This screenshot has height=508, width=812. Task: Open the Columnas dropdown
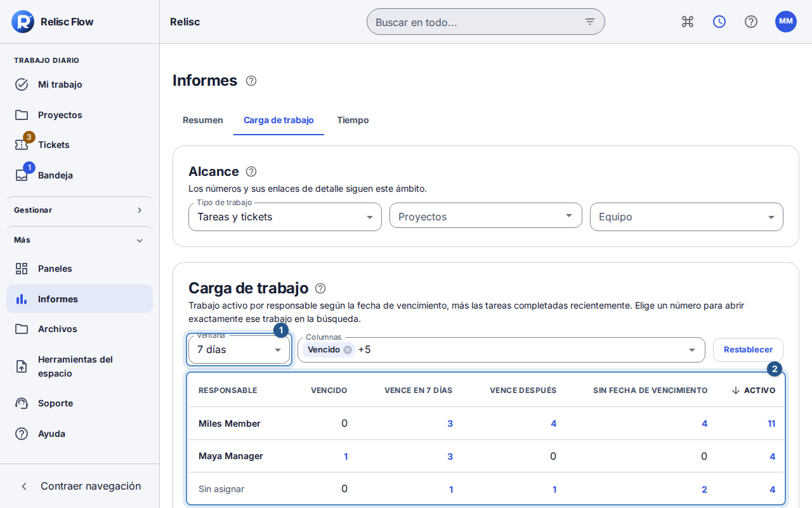point(501,350)
